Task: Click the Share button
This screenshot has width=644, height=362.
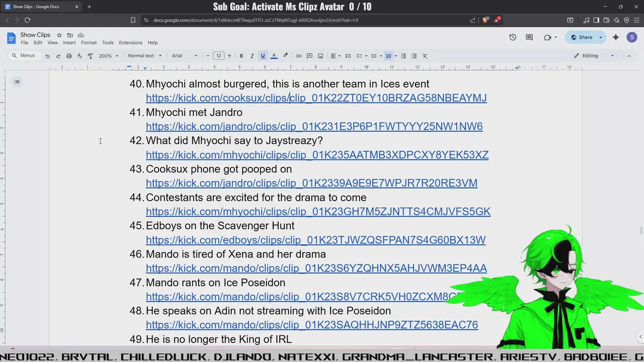Action: click(581, 37)
